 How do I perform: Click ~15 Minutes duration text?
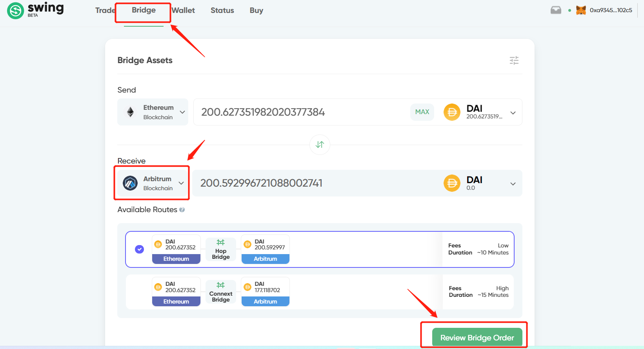coord(493,295)
